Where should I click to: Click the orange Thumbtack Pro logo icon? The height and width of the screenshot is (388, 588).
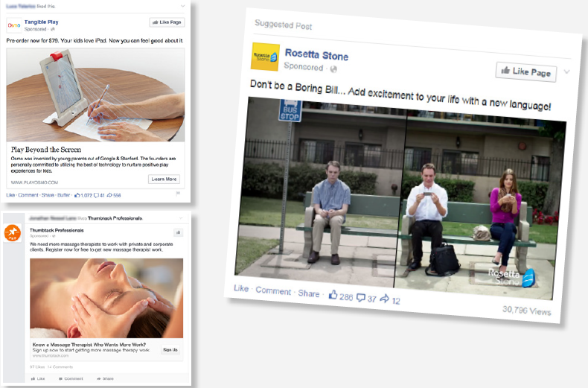[13, 232]
